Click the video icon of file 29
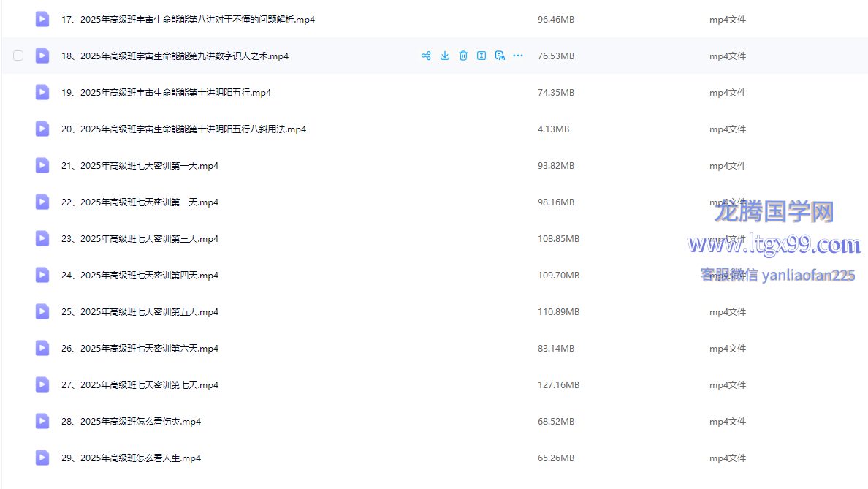Image resolution: width=868 pixels, height=489 pixels. click(x=42, y=458)
